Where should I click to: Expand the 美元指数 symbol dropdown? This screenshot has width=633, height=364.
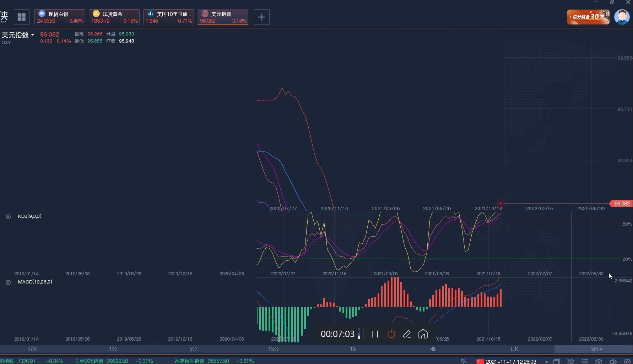pyautogui.click(x=33, y=35)
